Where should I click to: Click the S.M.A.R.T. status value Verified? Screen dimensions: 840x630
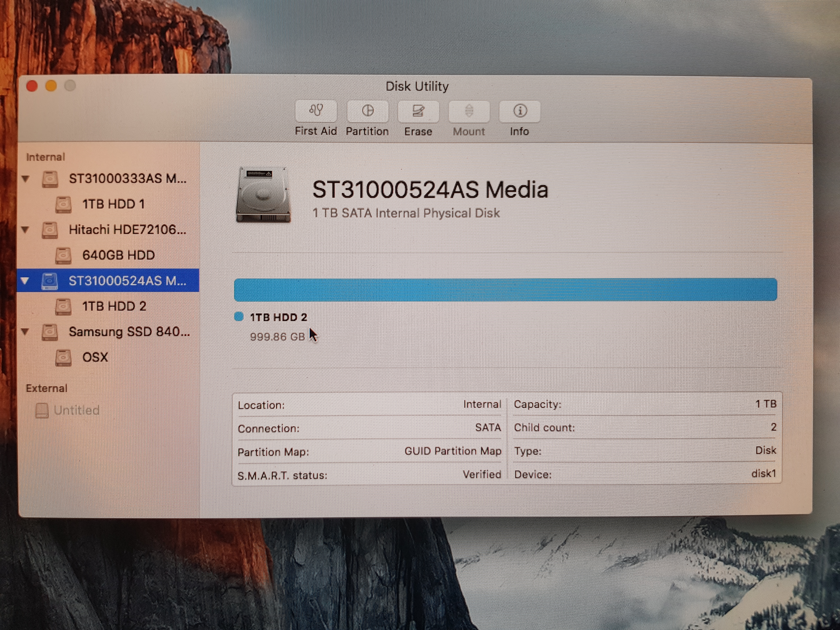(x=482, y=474)
